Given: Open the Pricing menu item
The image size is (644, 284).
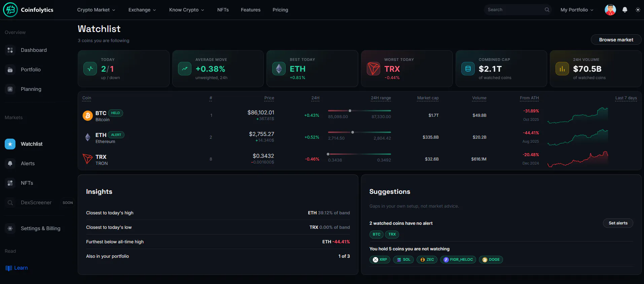Looking at the screenshot, I should pos(280,10).
